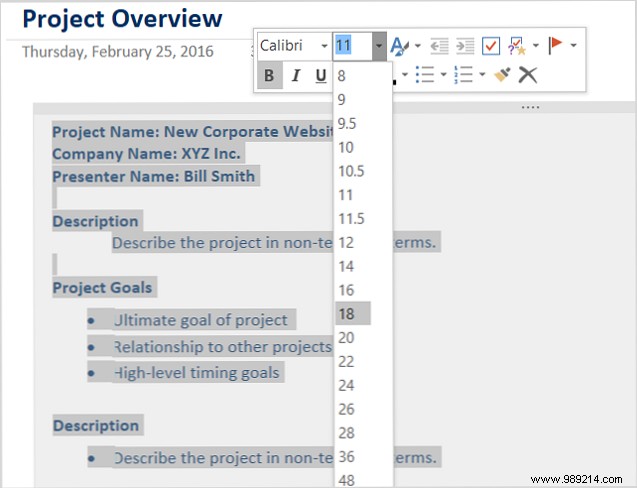Set font size to 14
Viewport: 637px width, 488px height.
[347, 267]
